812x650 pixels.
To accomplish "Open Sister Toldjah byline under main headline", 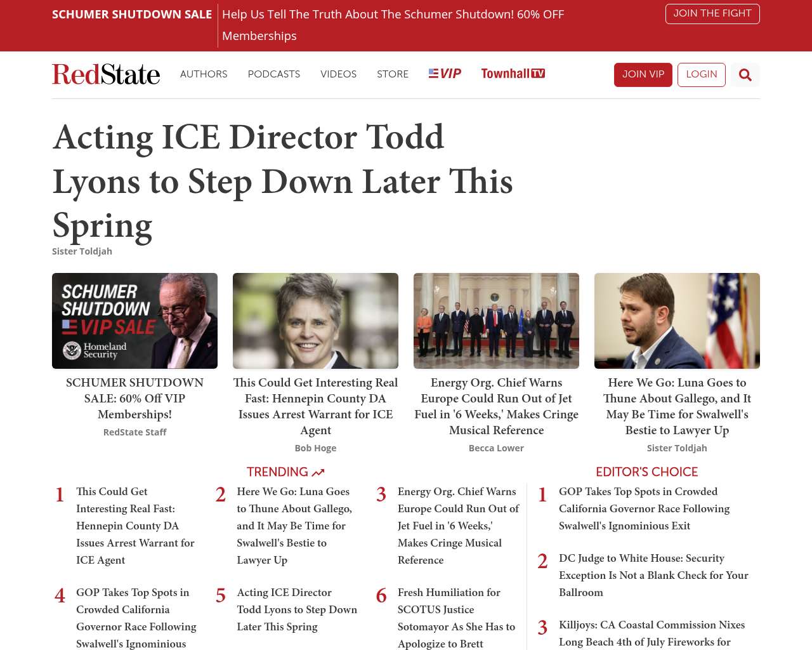I will (x=82, y=251).
